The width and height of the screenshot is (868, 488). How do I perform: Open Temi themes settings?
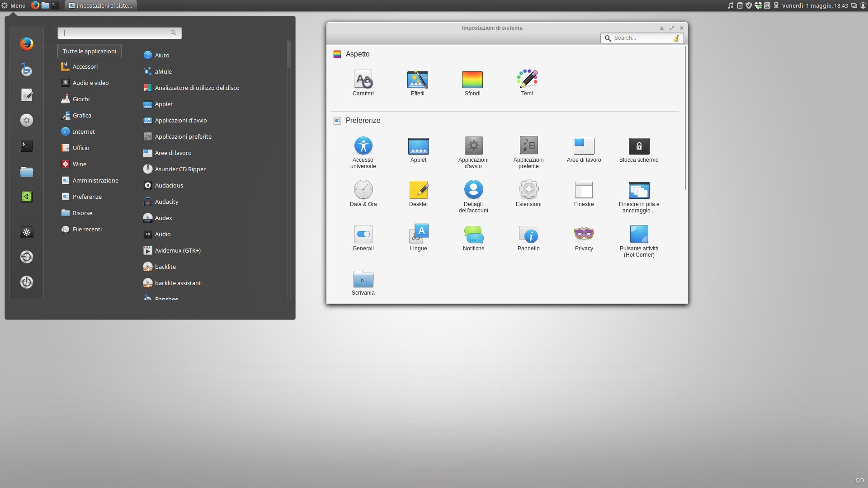(x=527, y=83)
